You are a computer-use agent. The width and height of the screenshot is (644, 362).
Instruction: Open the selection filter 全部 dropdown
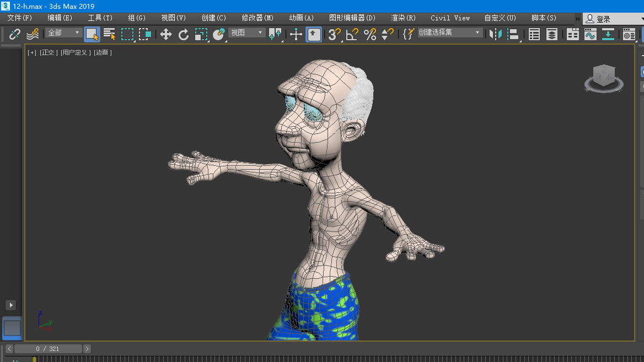click(63, 33)
